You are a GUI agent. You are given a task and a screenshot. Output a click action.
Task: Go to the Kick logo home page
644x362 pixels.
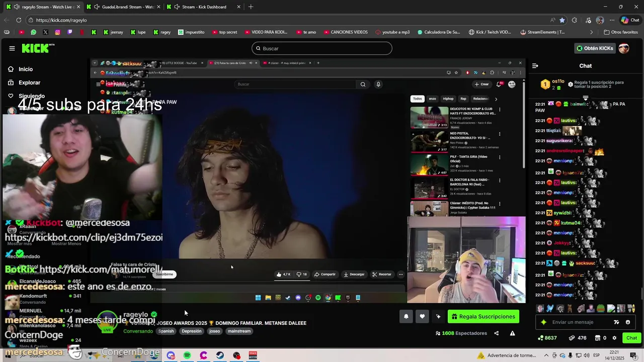pyautogui.click(x=38, y=48)
